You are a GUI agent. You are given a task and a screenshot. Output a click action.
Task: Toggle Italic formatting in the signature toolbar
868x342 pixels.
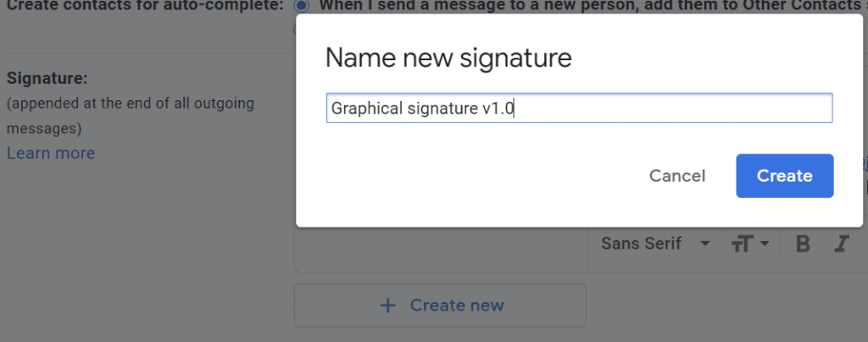[x=842, y=244]
